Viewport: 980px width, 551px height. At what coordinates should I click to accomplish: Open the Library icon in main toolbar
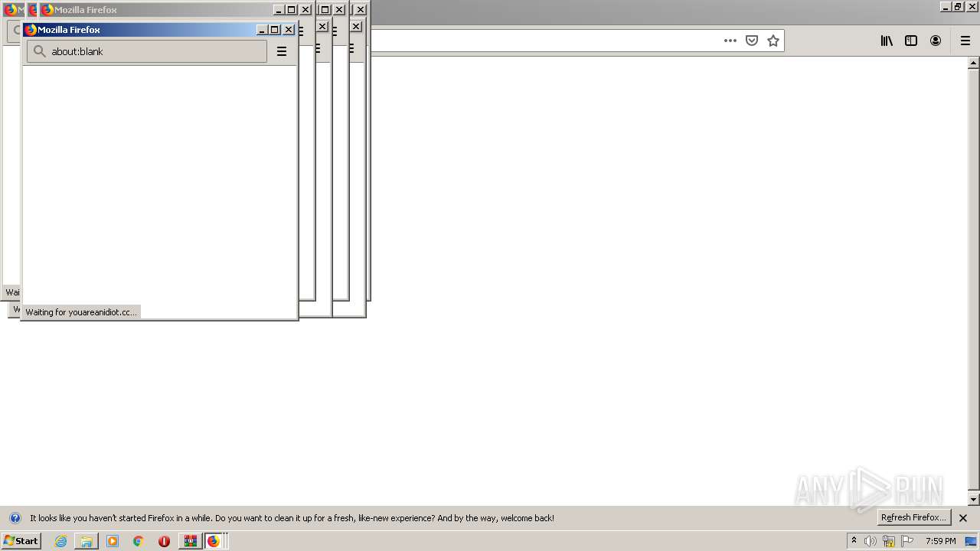tap(887, 41)
